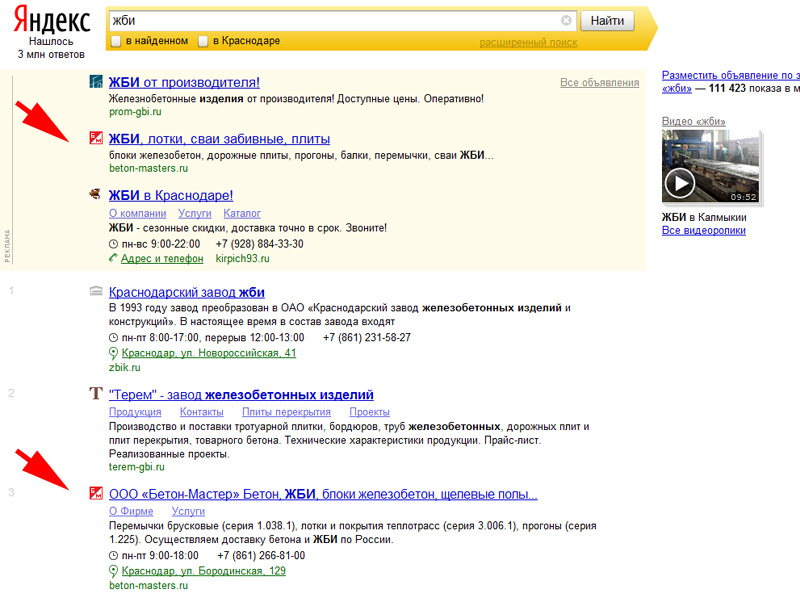Click map pin icon by Новороссийская, 41

click(x=113, y=353)
